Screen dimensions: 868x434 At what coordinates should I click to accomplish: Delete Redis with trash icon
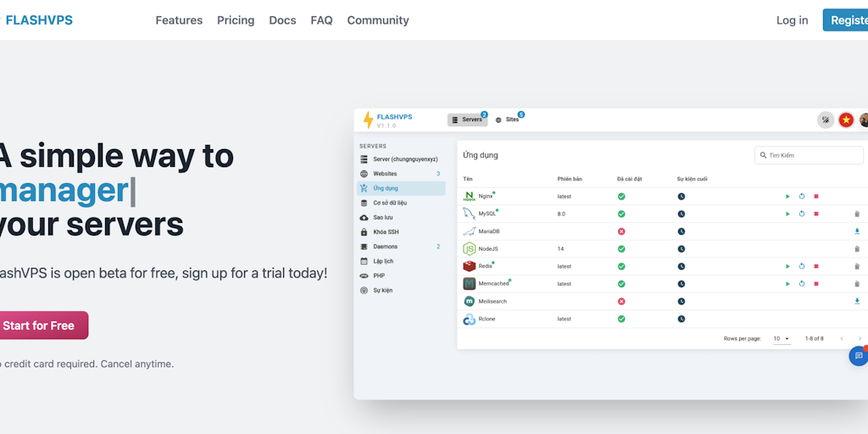pyautogui.click(x=857, y=266)
